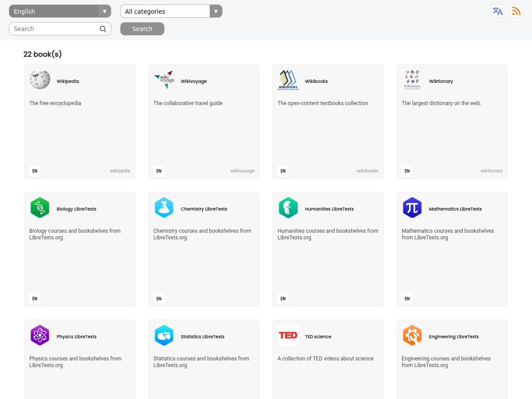Screen dimensions: 532x399
Task: Open the Chemistry LibreTexts title
Action: tap(204, 209)
